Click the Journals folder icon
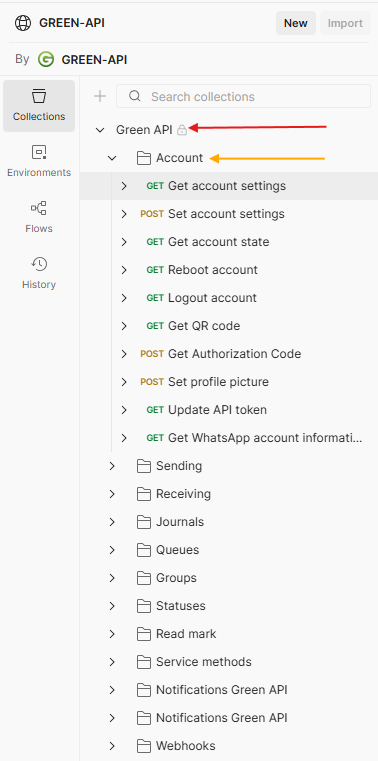This screenshot has width=378, height=761. click(144, 522)
